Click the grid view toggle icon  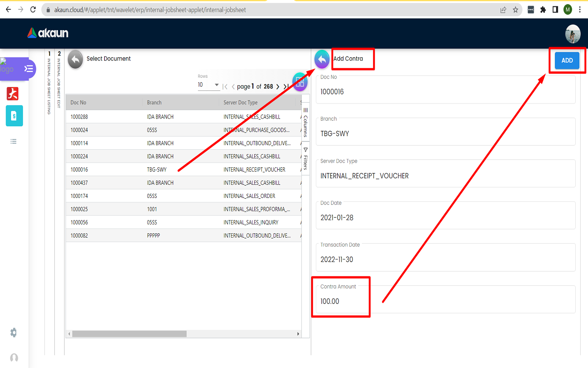tap(300, 82)
